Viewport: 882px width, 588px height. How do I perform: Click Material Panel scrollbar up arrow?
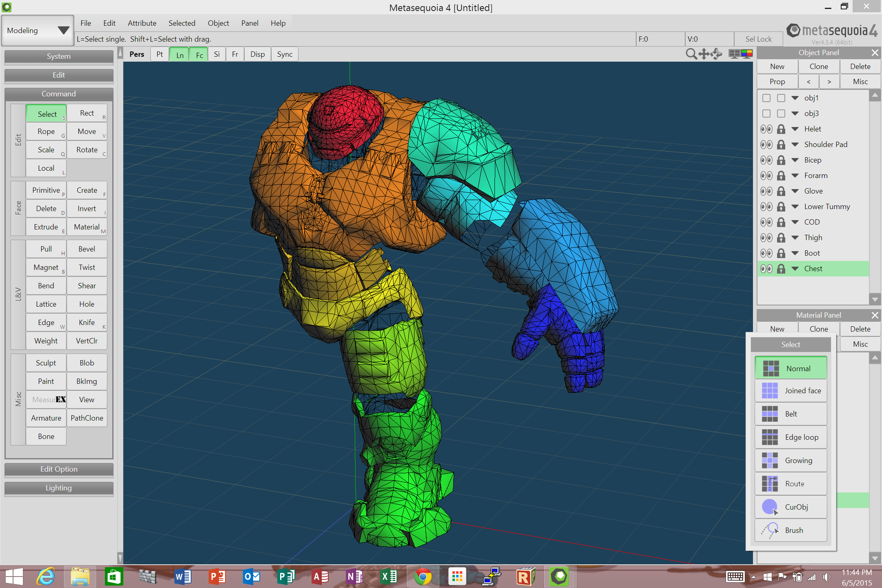pos(875,358)
